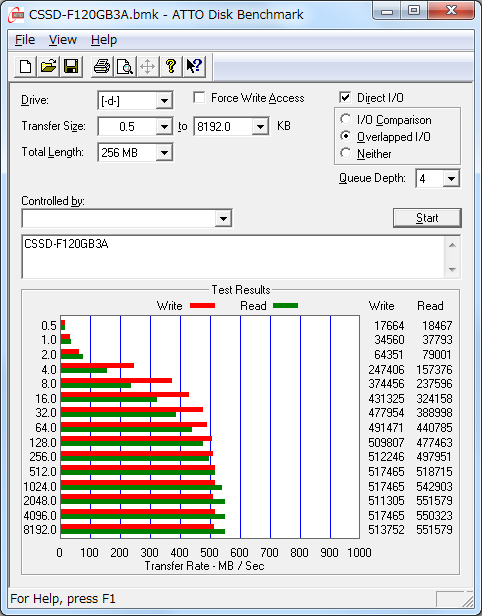Viewport: 482px width, 616px height.
Task: Open the Controlled by combo box
Action: point(127,218)
